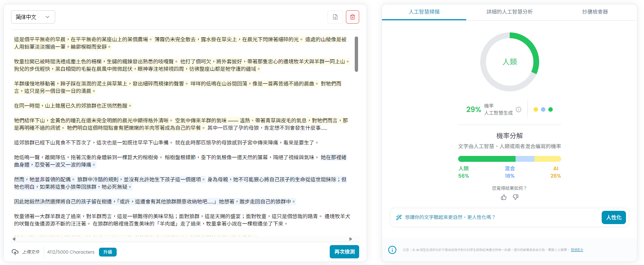This screenshot has width=644, height=265.
Task: Click the 再次檢測 button
Action: point(344,252)
